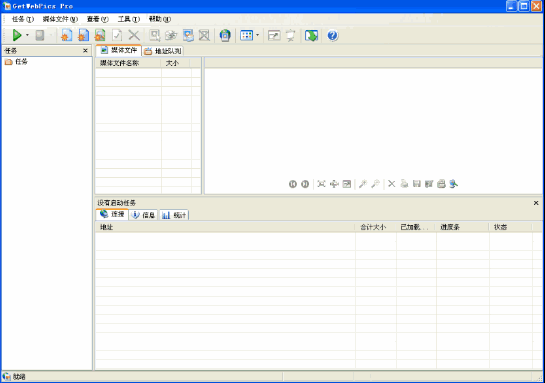Open help with the blue question mark icon
Viewport: 545px width, 383px height.
(333, 35)
